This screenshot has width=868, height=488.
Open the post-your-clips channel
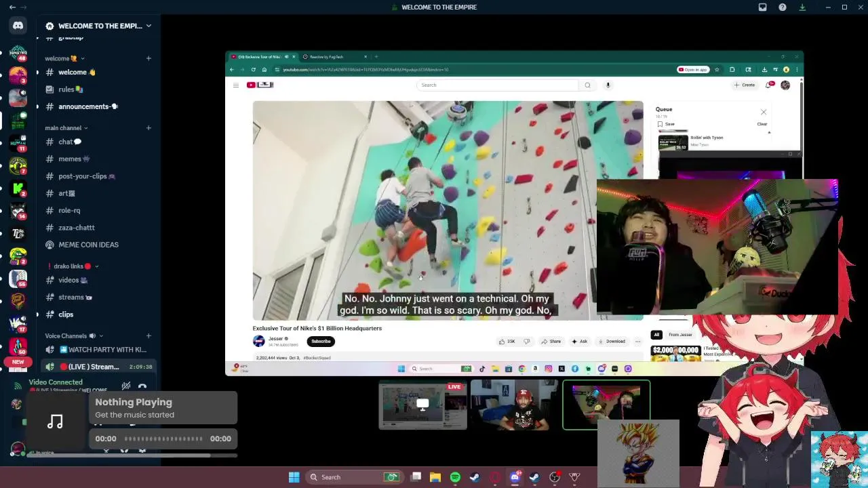[98, 176]
